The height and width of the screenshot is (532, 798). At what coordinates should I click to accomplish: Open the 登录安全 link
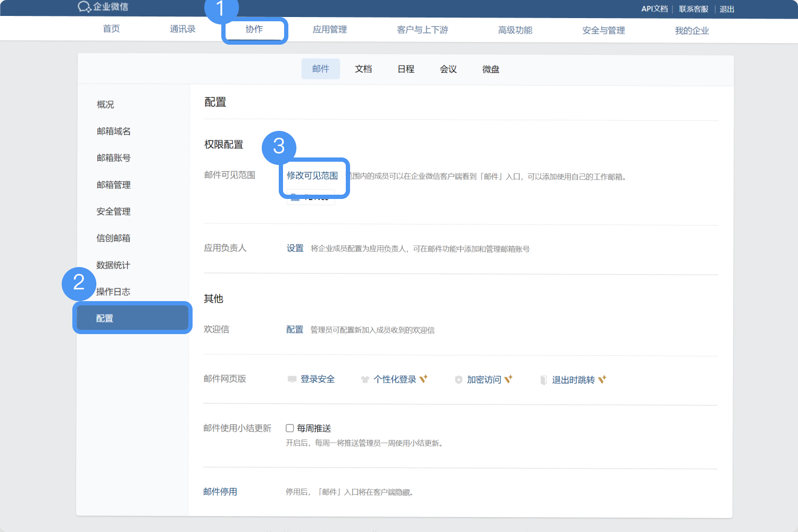(318, 379)
